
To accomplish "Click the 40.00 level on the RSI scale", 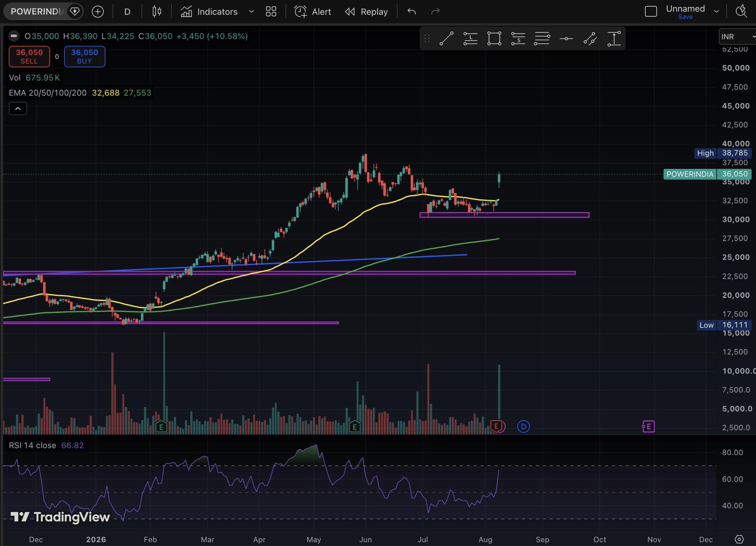I will click(732, 505).
